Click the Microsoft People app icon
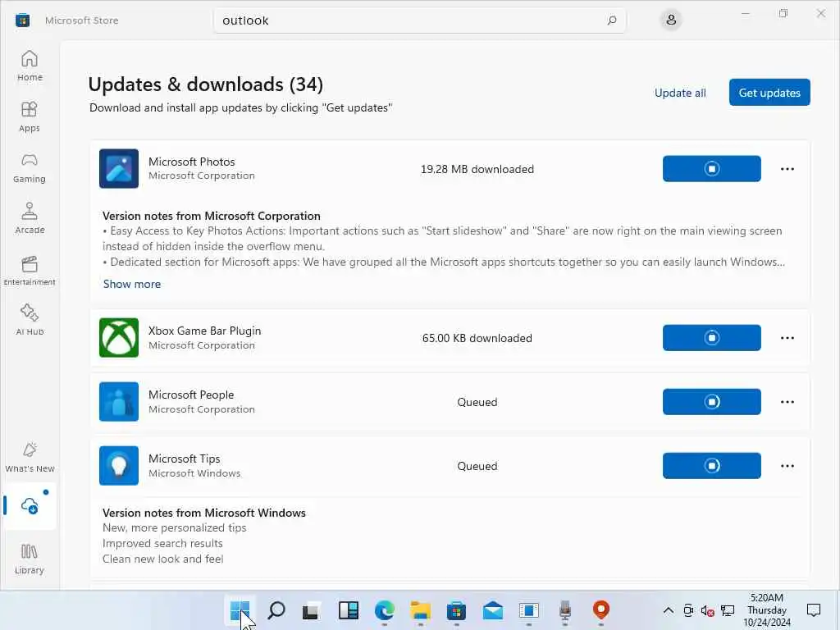Viewport: 840px width, 630px height. point(119,402)
